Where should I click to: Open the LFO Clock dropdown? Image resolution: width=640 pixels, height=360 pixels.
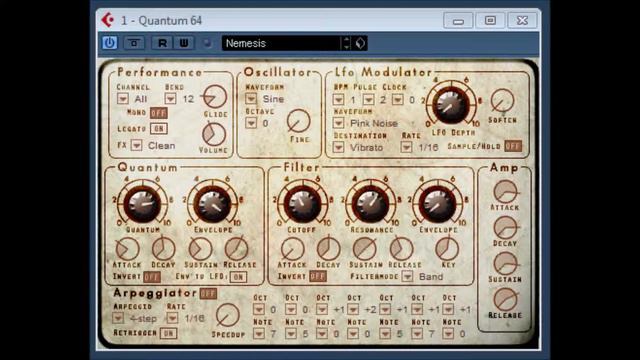(x=398, y=100)
